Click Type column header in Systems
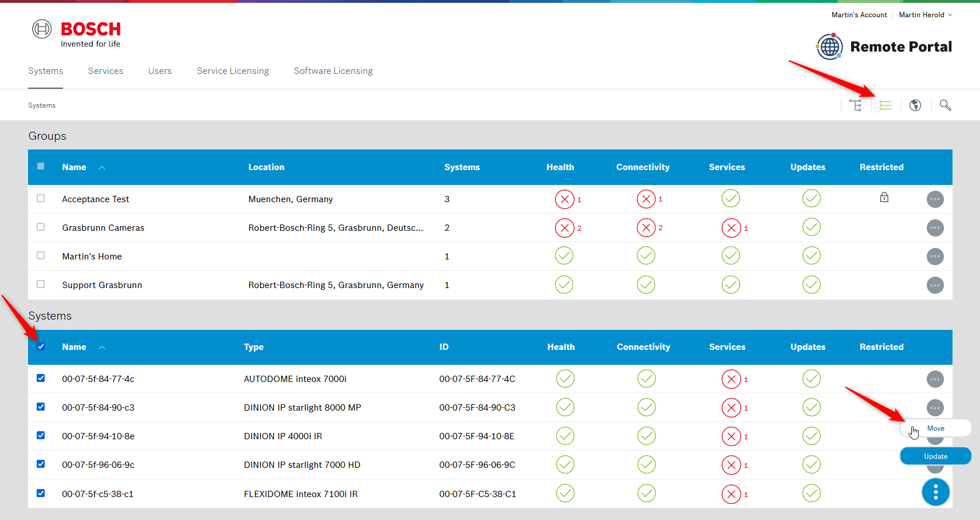The image size is (980, 520). click(254, 347)
